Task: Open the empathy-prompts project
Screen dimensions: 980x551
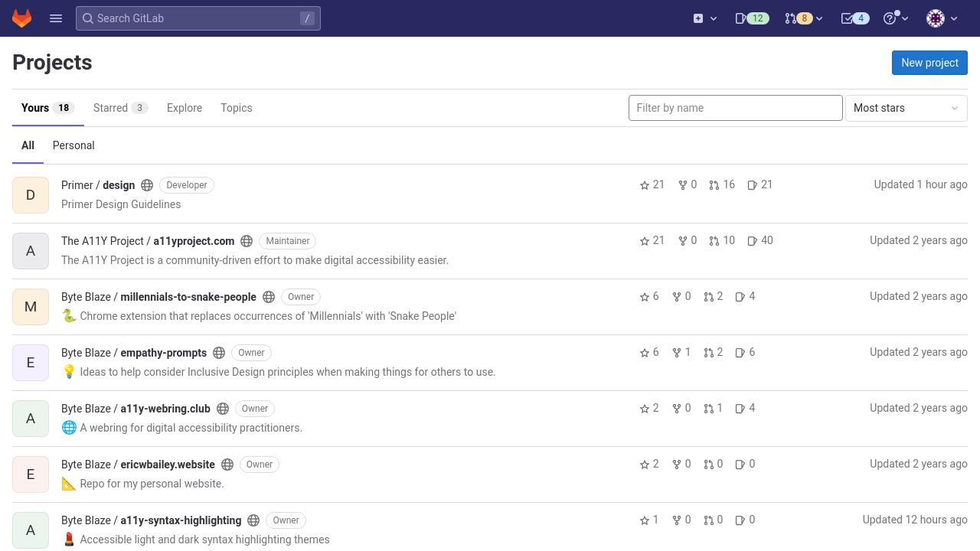Action: [x=134, y=353]
